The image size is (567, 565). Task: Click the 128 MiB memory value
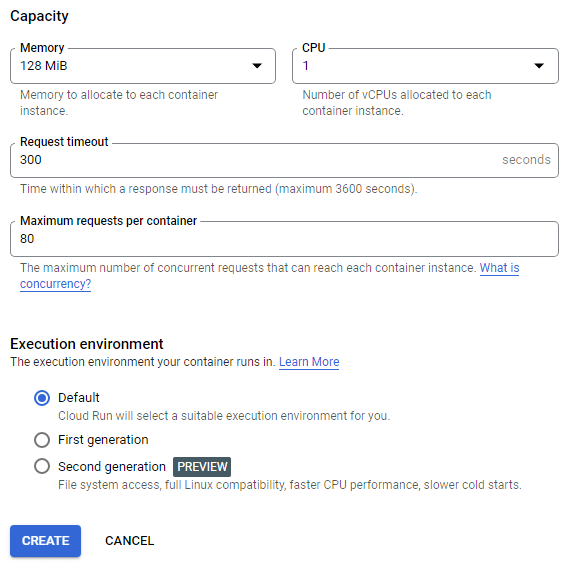click(44, 66)
